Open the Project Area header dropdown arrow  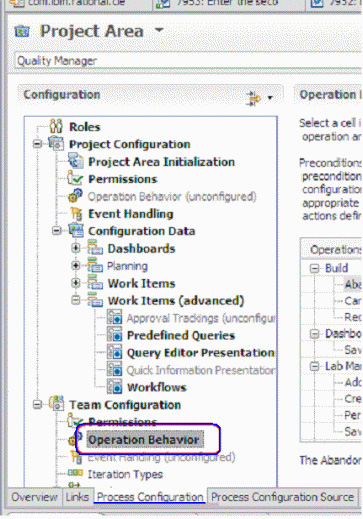(159, 30)
